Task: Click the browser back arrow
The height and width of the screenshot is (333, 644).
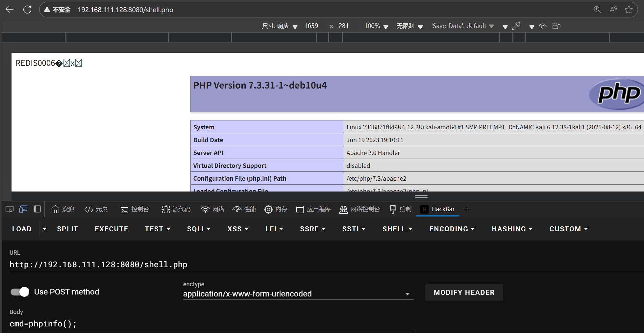Action: (x=10, y=10)
